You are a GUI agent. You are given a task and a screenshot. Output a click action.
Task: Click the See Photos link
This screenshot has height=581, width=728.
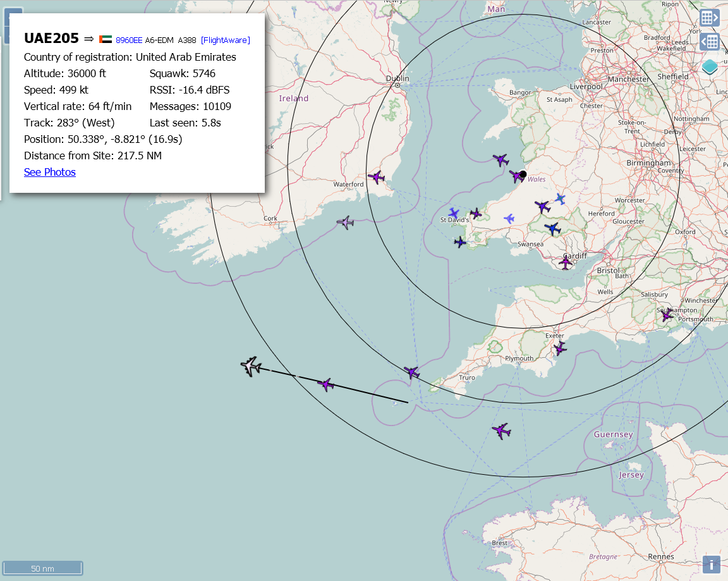click(50, 172)
